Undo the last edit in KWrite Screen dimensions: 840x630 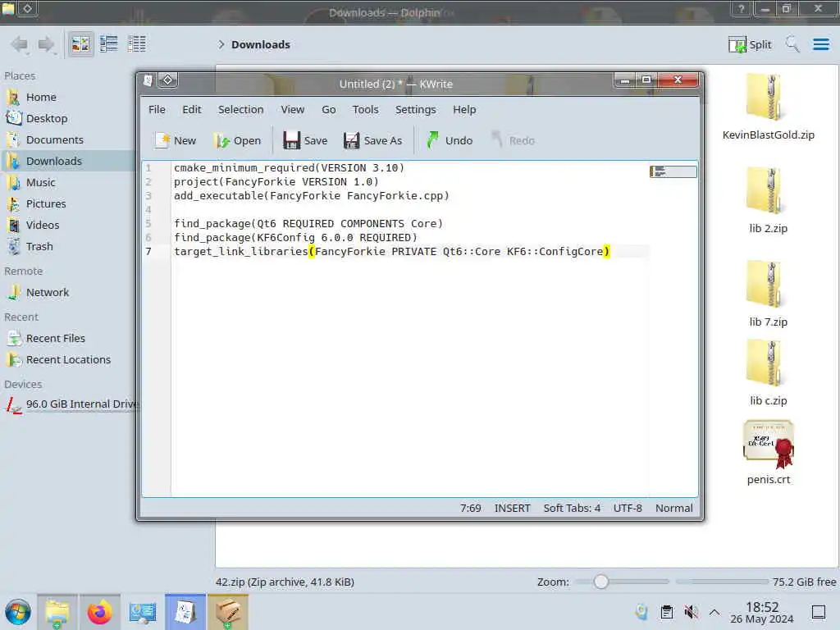tap(450, 140)
